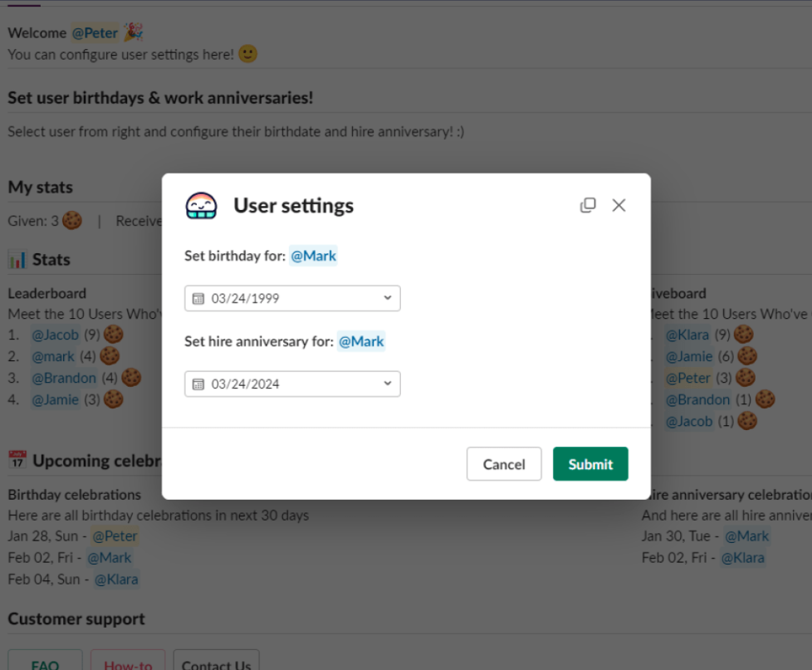Select the 'Customer support' heading text
This screenshot has height=670, width=812.
(76, 619)
